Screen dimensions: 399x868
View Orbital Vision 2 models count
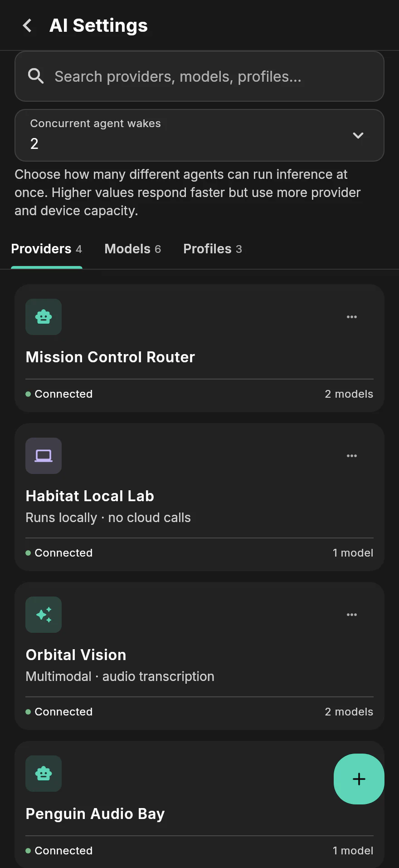click(349, 712)
